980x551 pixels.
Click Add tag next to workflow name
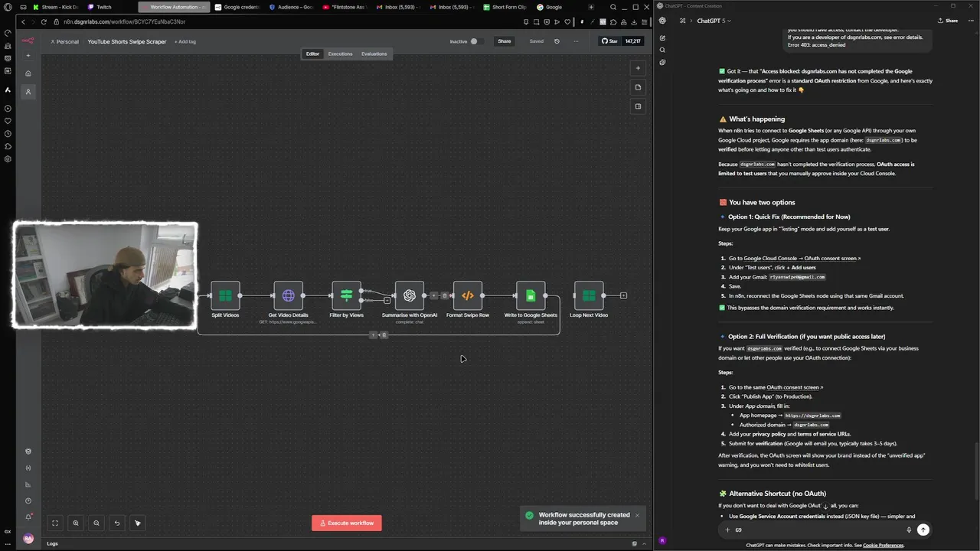pos(185,41)
